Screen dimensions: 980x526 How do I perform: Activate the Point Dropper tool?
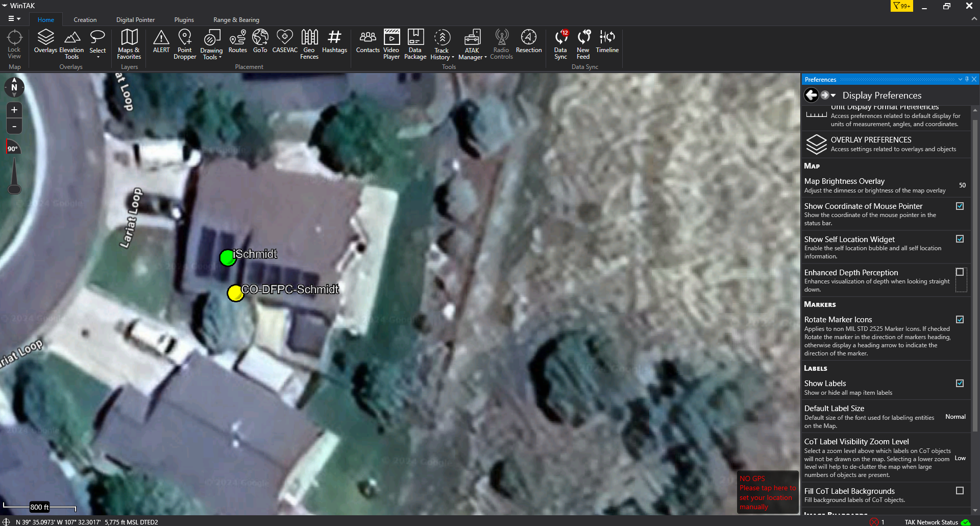pyautogui.click(x=185, y=45)
